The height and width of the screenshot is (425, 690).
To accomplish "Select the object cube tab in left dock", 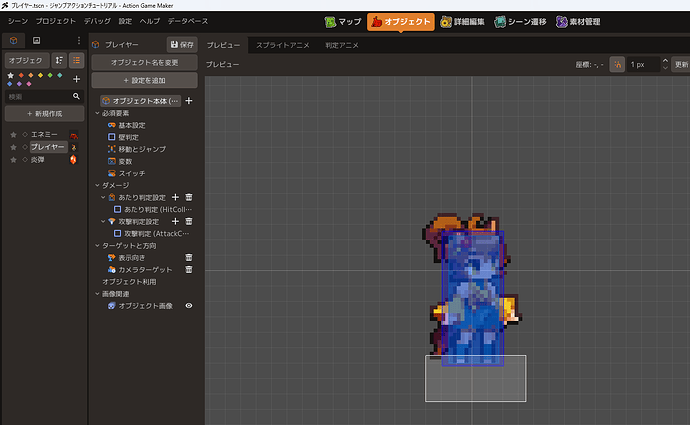I will click(14, 40).
